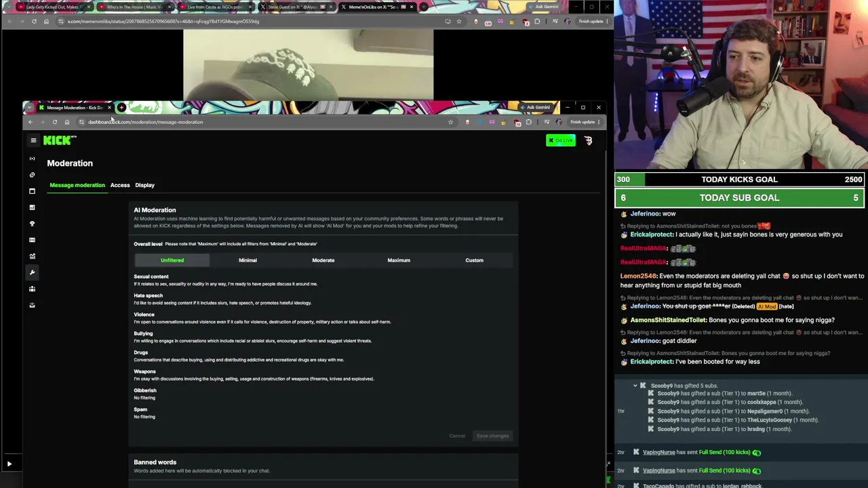
Task: Click play icon at bottom-left of background window
Action: pos(9,464)
